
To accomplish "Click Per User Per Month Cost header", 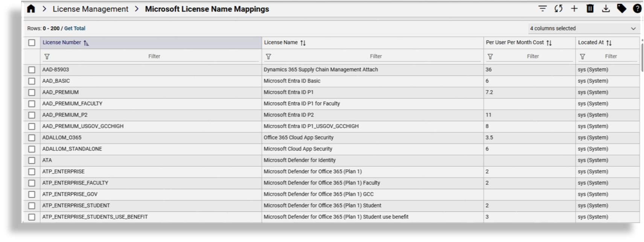I will point(529,43).
